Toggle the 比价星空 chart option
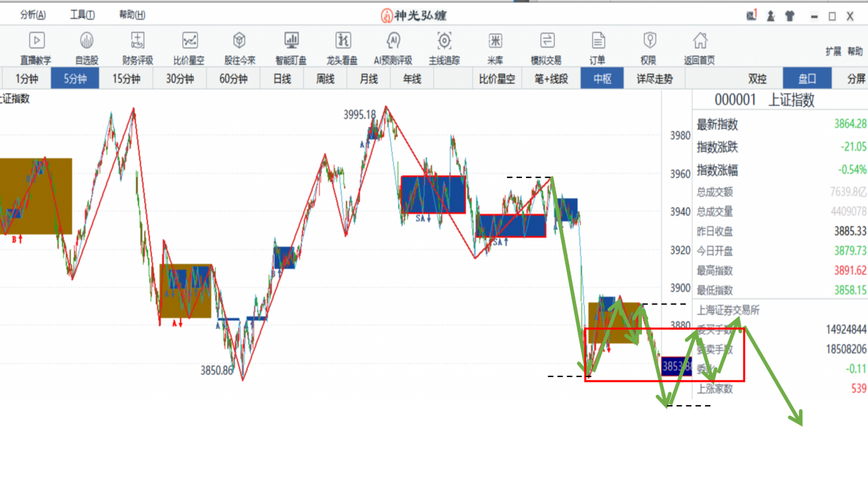This screenshot has height=488, width=868. pyautogui.click(x=497, y=79)
